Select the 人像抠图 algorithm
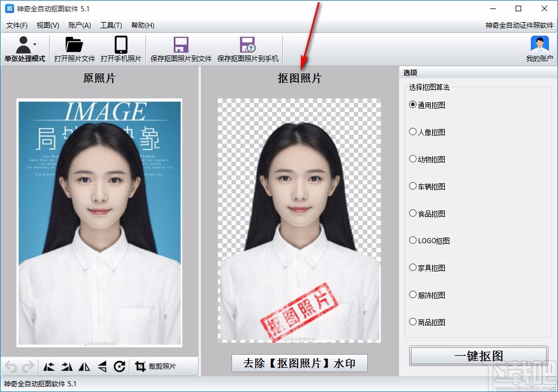Screen dimensions: 558x392 414,132
